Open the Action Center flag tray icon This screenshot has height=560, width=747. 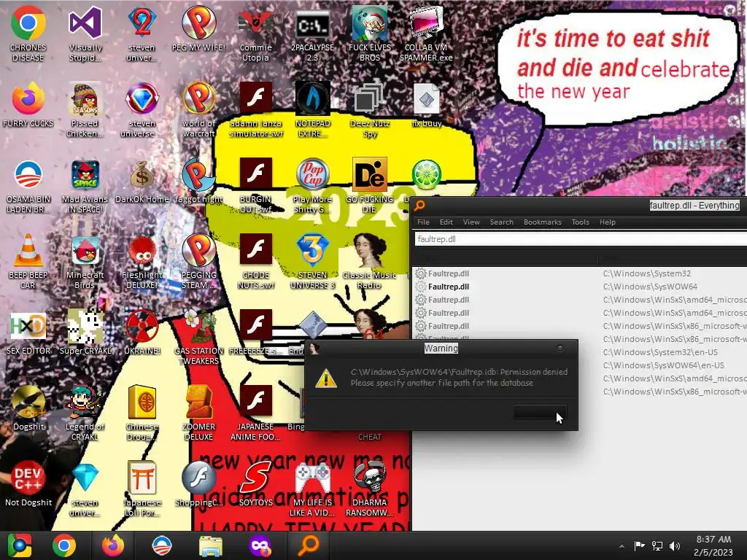[x=639, y=545]
